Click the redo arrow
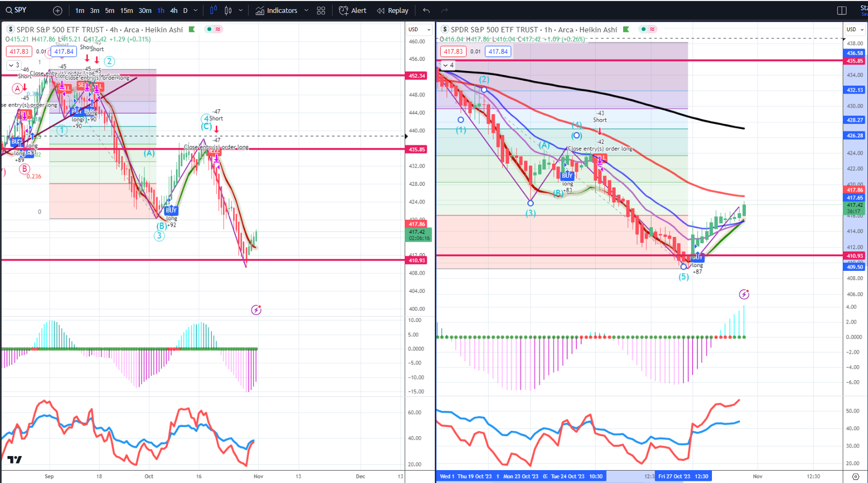 pos(444,11)
